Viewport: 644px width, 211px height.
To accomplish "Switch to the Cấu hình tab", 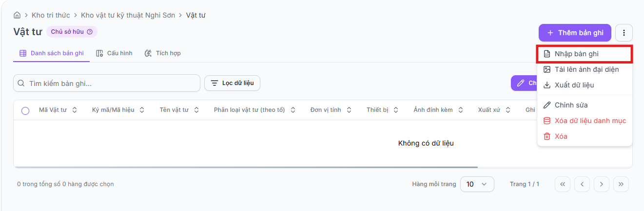I will [114, 53].
